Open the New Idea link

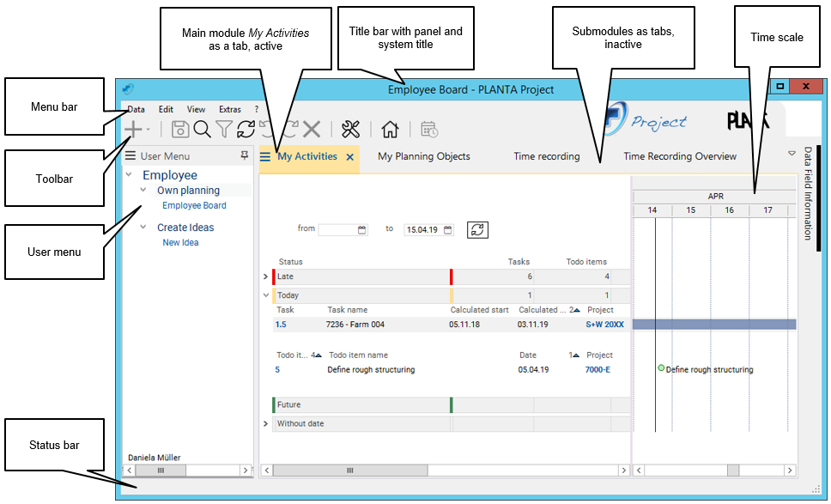(180, 243)
